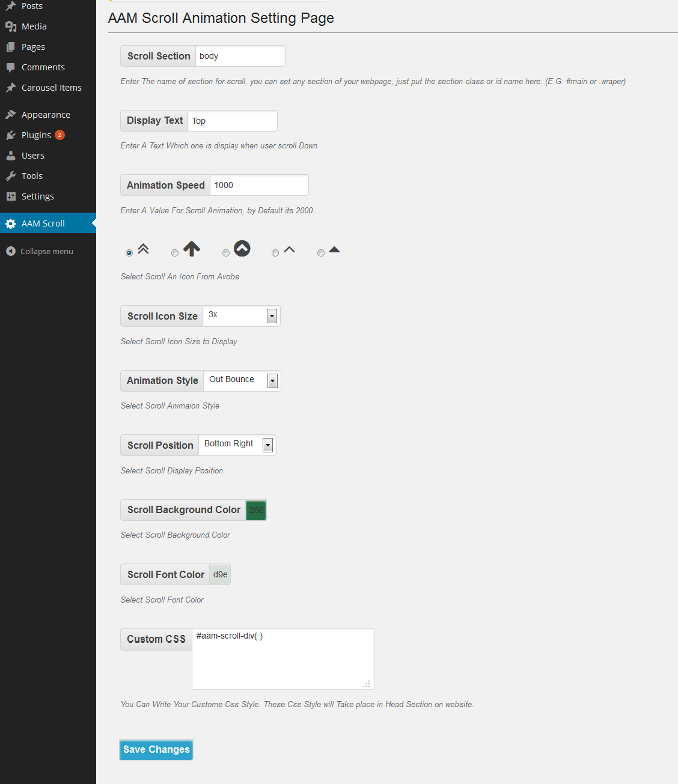
Task: Select AAM Scroll menu item
Action: pos(48,223)
